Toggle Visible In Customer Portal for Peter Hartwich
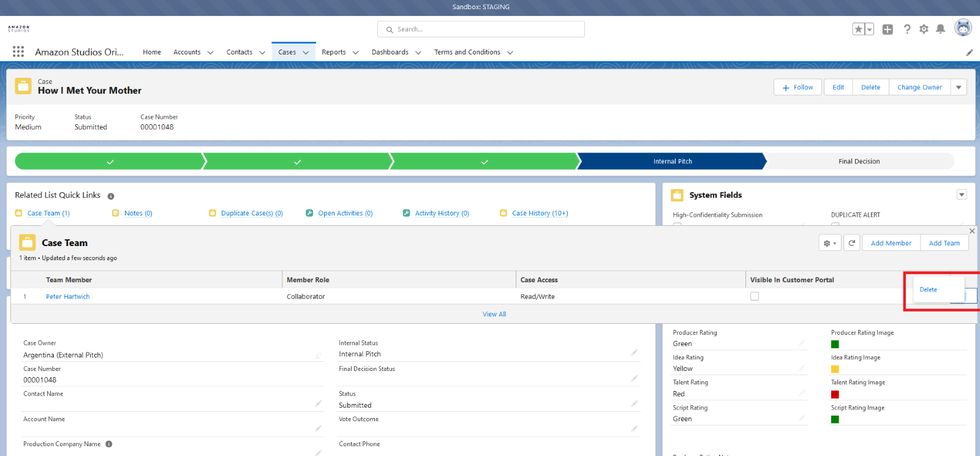The height and width of the screenshot is (456, 980). pos(755,296)
